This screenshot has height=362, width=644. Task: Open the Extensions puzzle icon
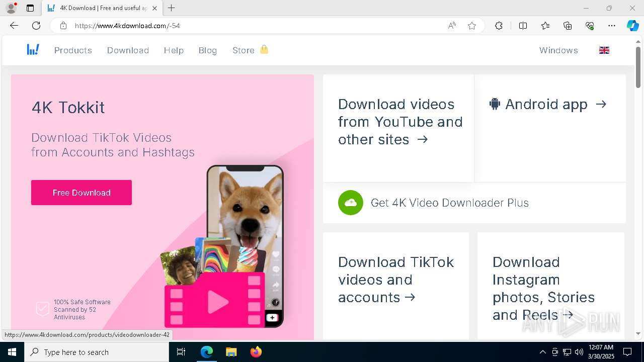tap(499, 26)
